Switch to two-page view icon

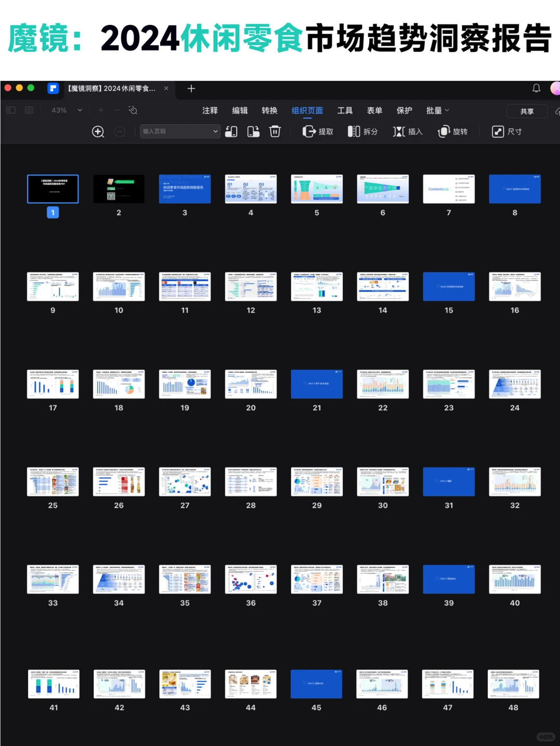click(29, 110)
